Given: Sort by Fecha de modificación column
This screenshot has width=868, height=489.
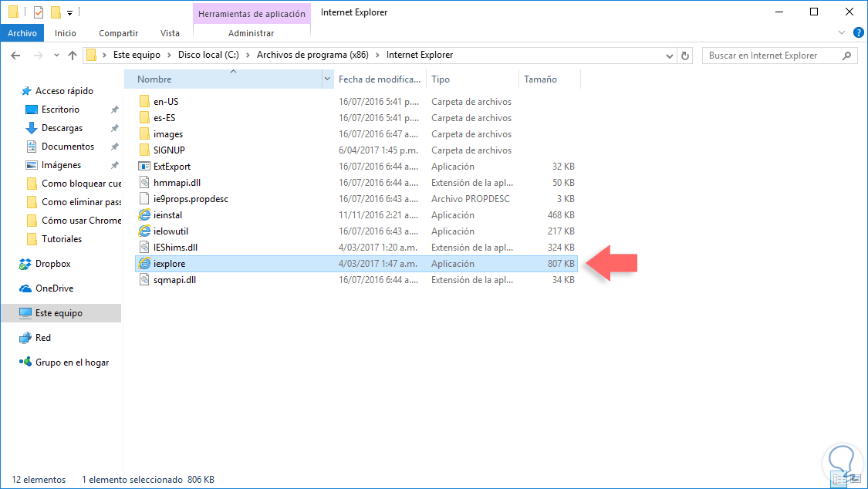Looking at the screenshot, I should coord(380,79).
